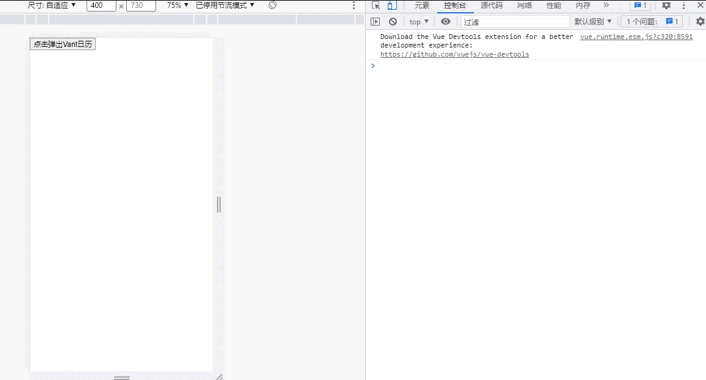Switch to the 性能 tab
This screenshot has height=380, width=706.
tap(553, 5)
